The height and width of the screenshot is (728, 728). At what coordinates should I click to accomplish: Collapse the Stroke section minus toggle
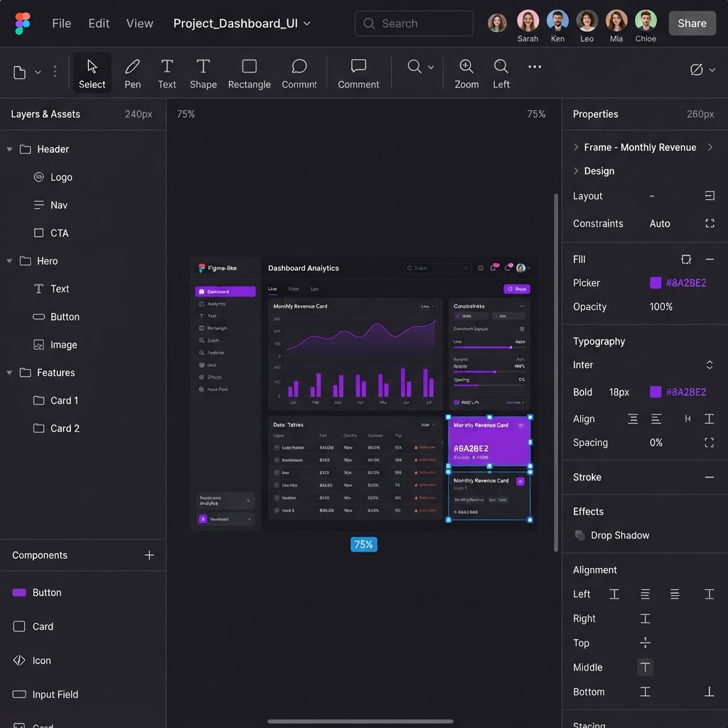click(x=709, y=477)
